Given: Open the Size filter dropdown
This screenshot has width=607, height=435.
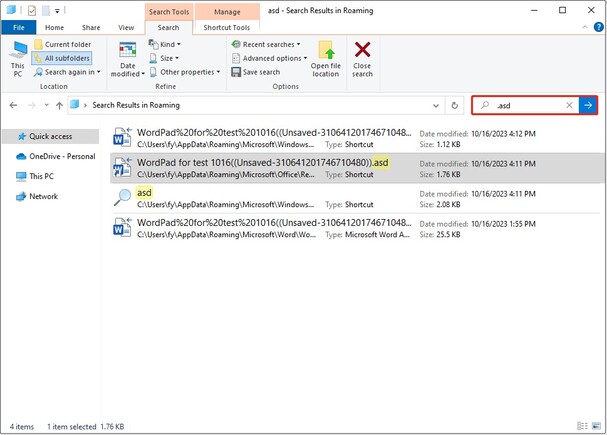Looking at the screenshot, I should click(x=165, y=58).
